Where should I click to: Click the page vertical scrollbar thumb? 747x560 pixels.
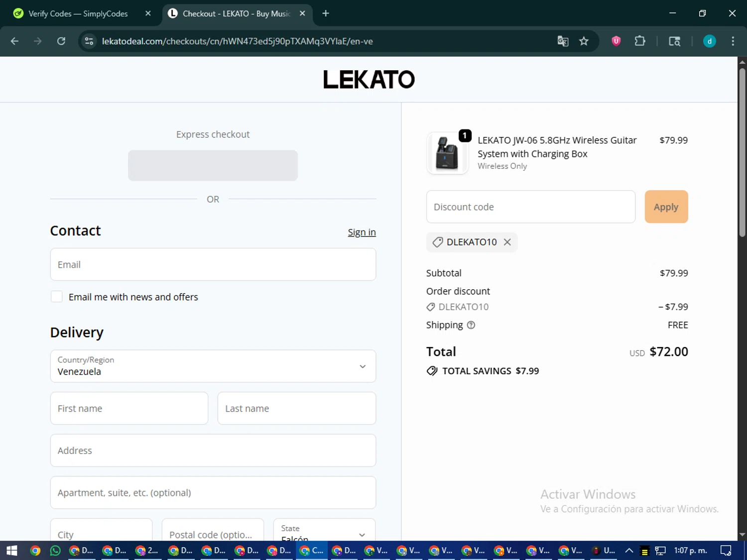click(742, 152)
